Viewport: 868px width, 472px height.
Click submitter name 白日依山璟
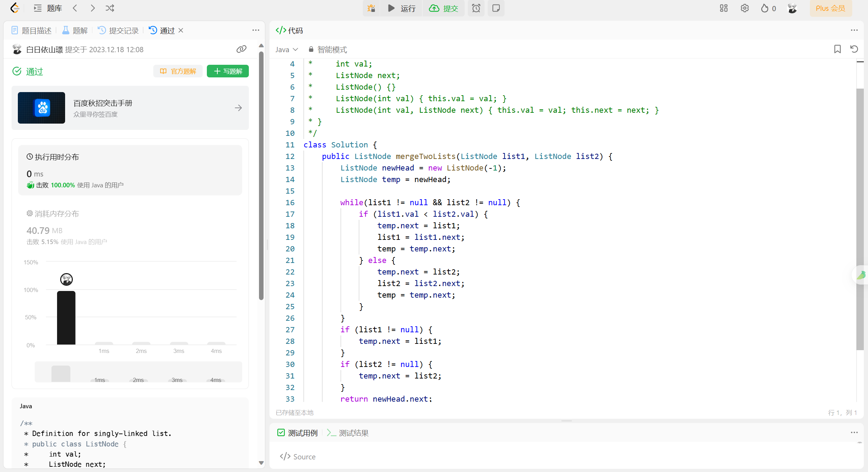pyautogui.click(x=44, y=49)
